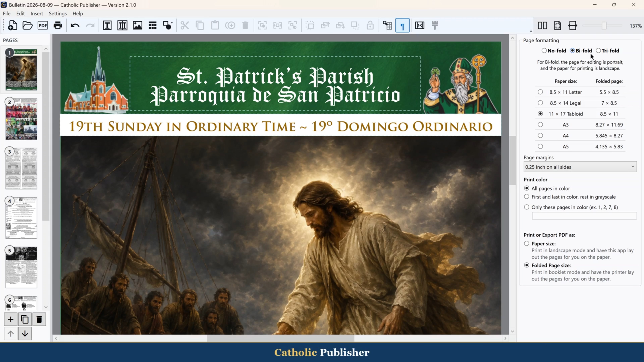Open the Edit menu
This screenshot has width=644, height=362.
coord(20,13)
